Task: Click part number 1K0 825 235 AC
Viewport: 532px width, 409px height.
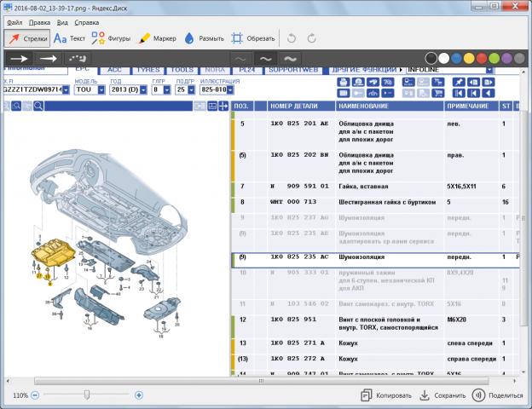Action: pos(299,257)
